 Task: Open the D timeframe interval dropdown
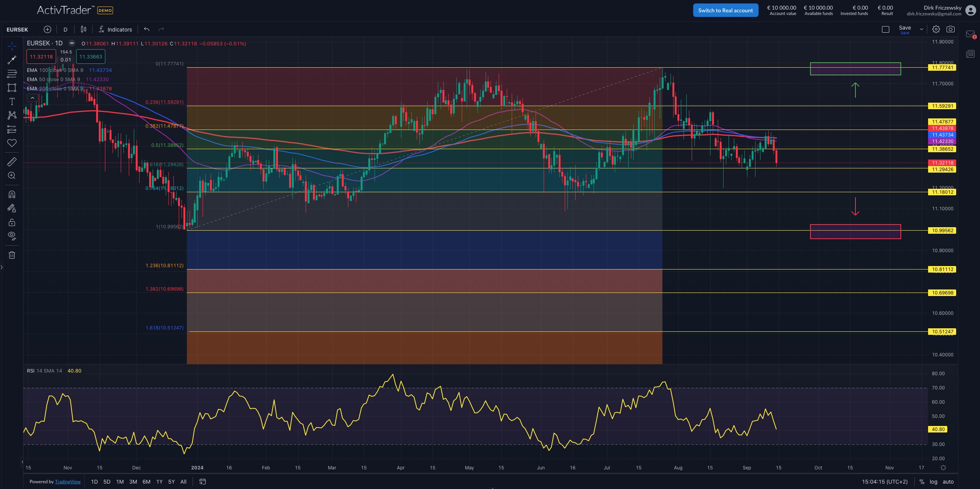pos(65,30)
